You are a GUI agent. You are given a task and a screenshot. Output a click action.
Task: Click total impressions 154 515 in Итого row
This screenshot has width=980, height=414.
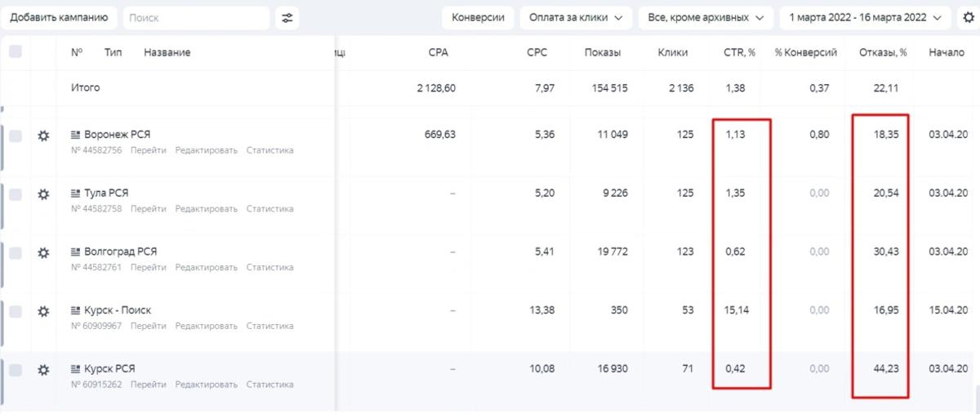609,88
